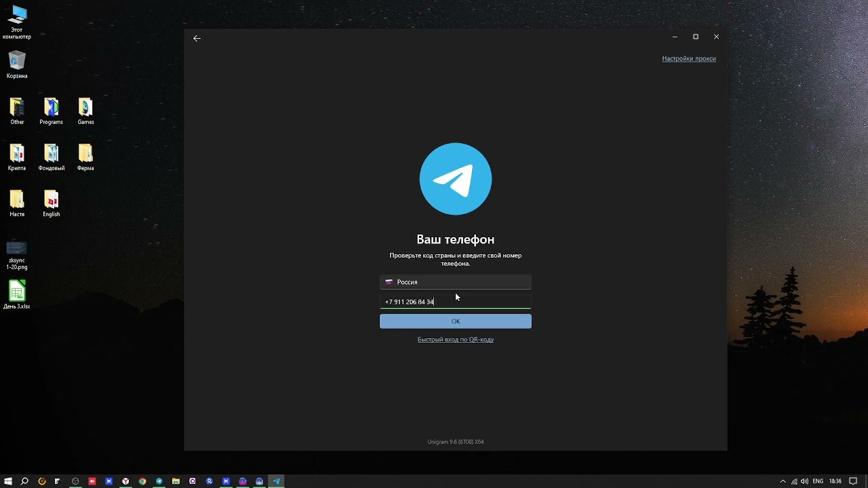Image resolution: width=868 pixels, height=488 pixels.
Task: Select the Этот компьютер desktop icon
Action: [x=17, y=22]
